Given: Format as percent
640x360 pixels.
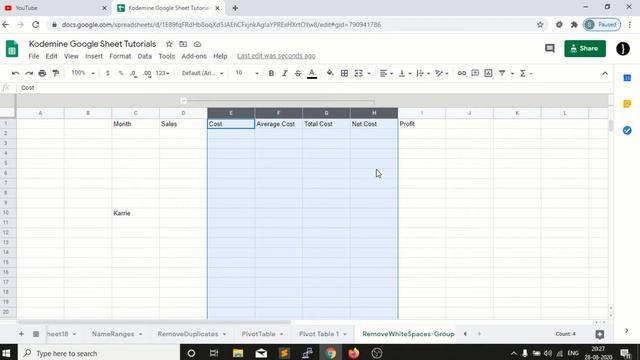Looking at the screenshot, I should pos(121,73).
